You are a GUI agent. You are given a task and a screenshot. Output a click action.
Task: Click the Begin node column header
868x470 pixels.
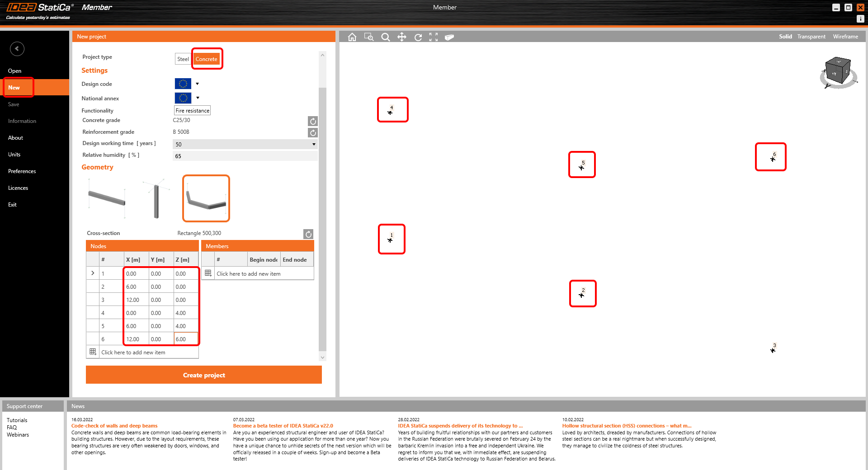pos(264,259)
